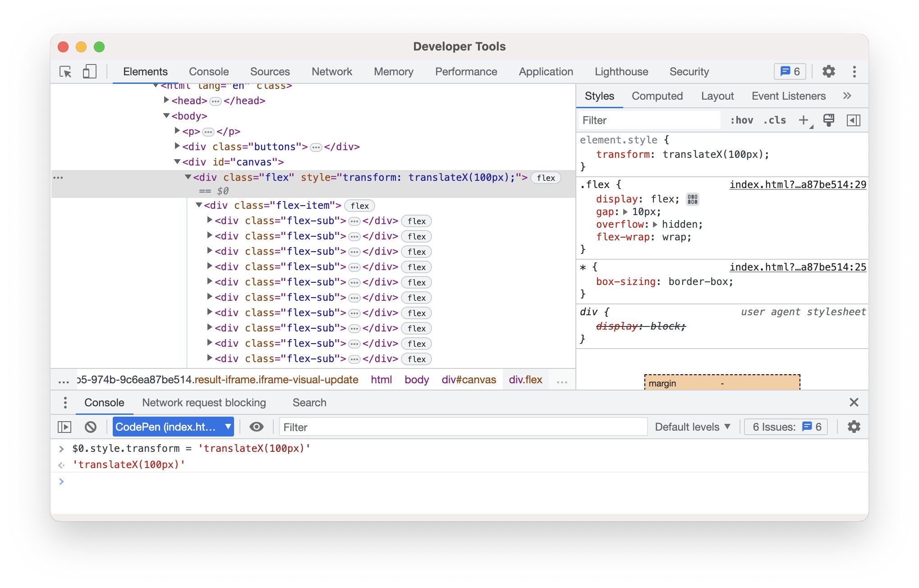919x588 pixels.
Task: Click the clear console icon
Action: [x=91, y=427]
